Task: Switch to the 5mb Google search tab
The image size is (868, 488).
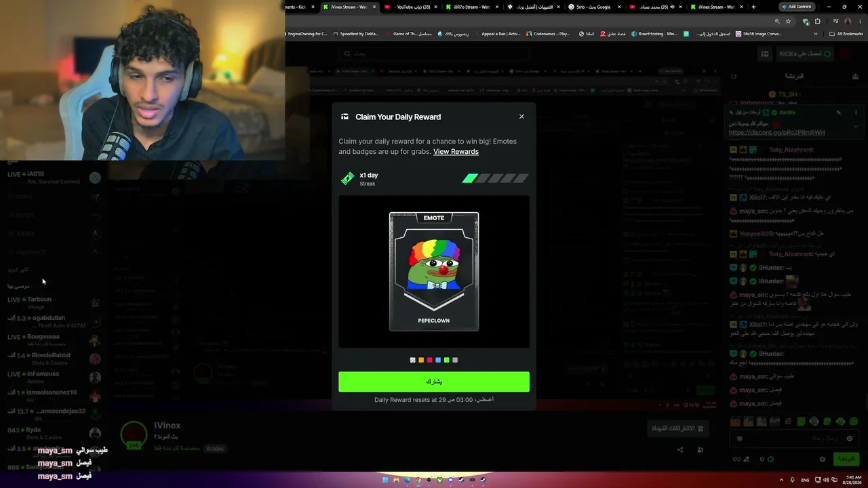Action: tap(593, 7)
